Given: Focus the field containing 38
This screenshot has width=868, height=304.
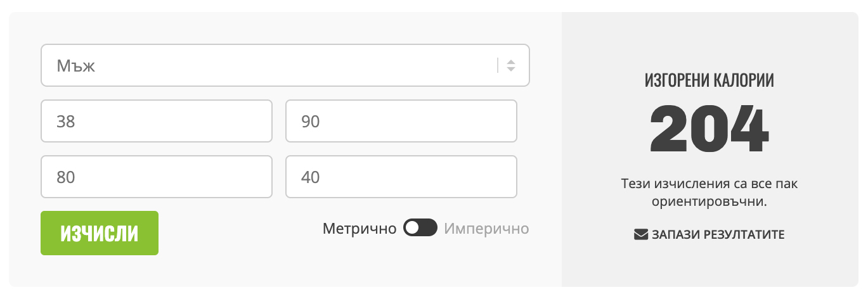Looking at the screenshot, I should (x=157, y=121).
